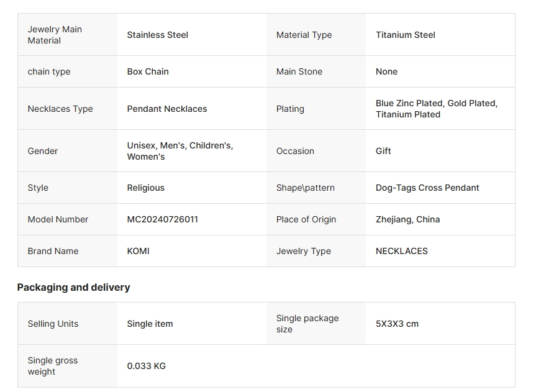The width and height of the screenshot is (541, 392).
Task: Click the Box Chain value cell
Action: 148,71
